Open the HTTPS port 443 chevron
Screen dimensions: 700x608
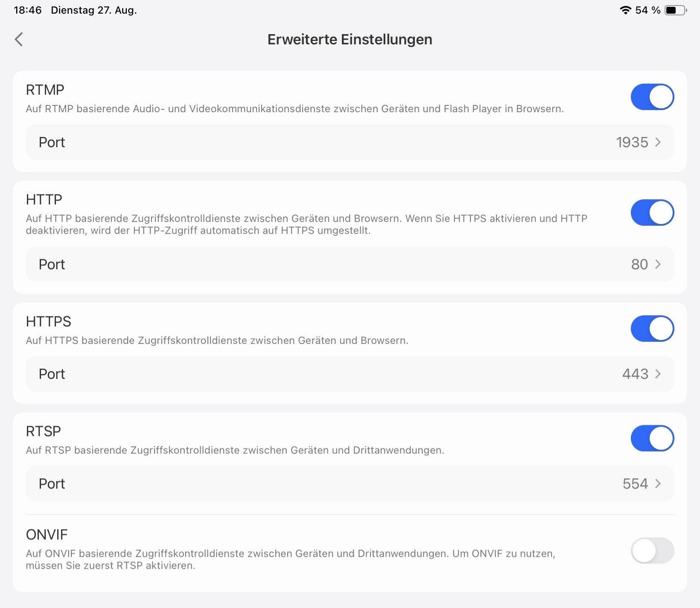click(658, 374)
